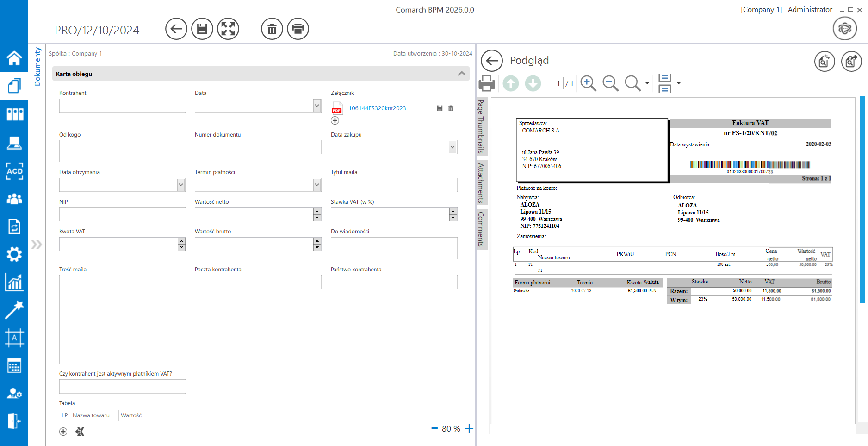Click the print document icon in header

298,29
